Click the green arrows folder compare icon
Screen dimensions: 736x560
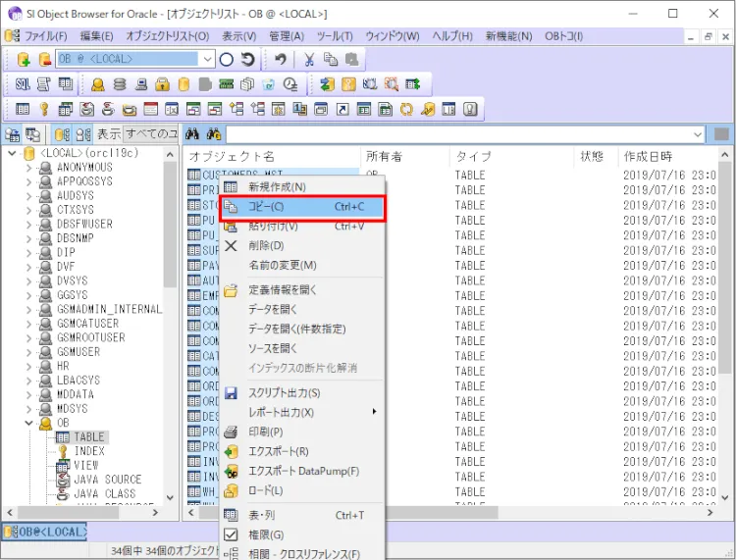click(x=327, y=84)
